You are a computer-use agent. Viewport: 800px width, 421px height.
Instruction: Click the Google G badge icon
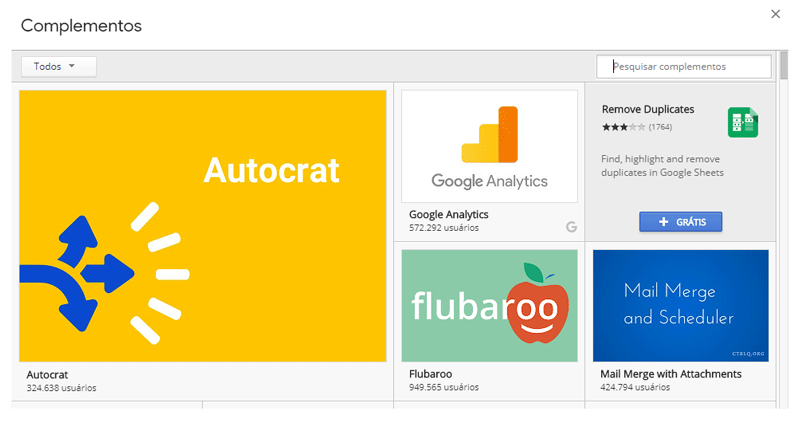coord(571,227)
